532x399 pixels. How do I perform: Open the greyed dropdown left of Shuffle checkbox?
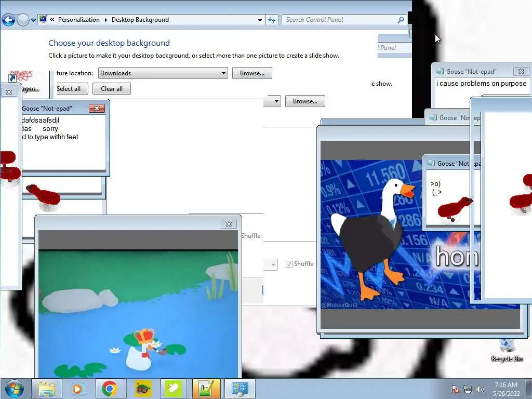click(x=271, y=264)
